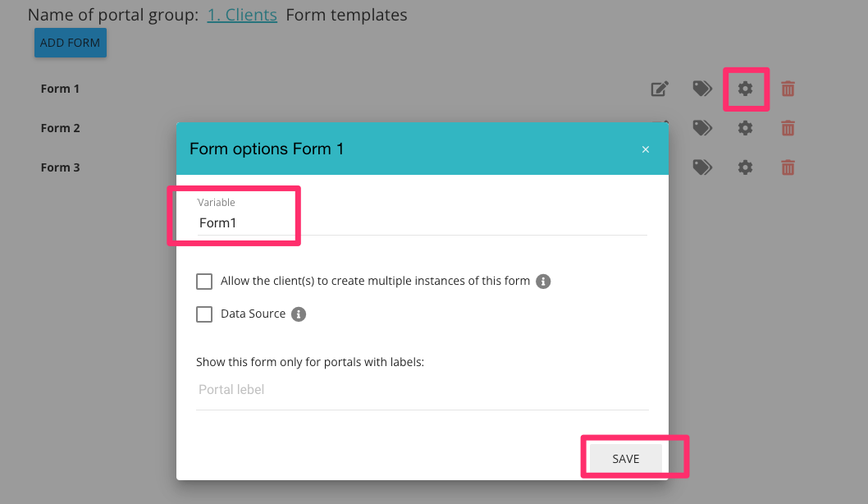Open the settings gear for Form 2
This screenshot has height=504, width=868.
(745, 128)
